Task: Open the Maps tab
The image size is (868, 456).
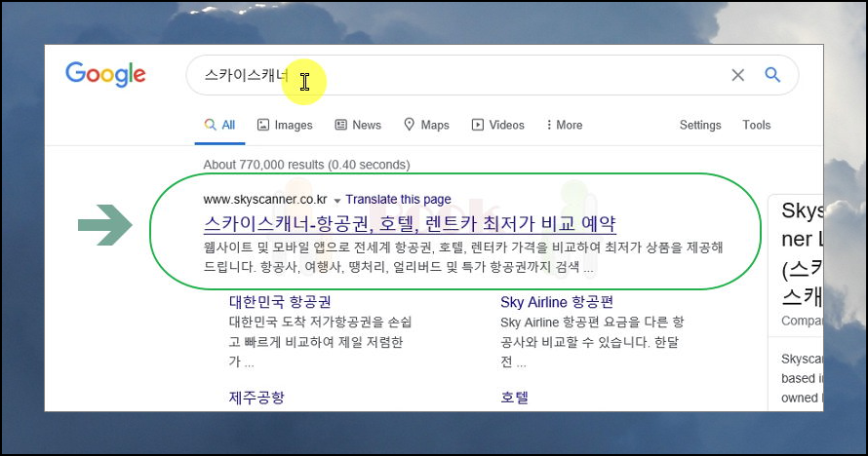Action: tap(426, 125)
